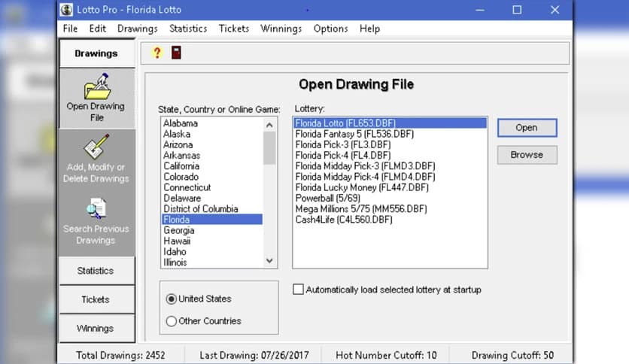Switch to the Statistics sidebar section
The height and width of the screenshot is (364, 629).
pos(96,271)
